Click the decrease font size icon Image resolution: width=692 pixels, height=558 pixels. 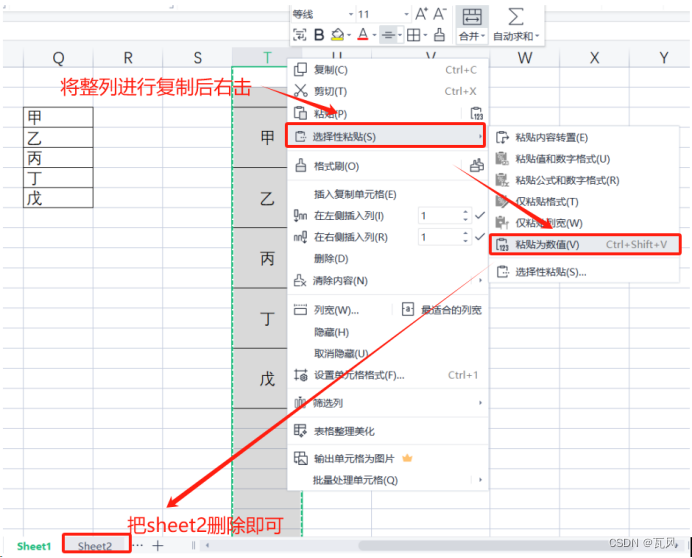coord(440,14)
